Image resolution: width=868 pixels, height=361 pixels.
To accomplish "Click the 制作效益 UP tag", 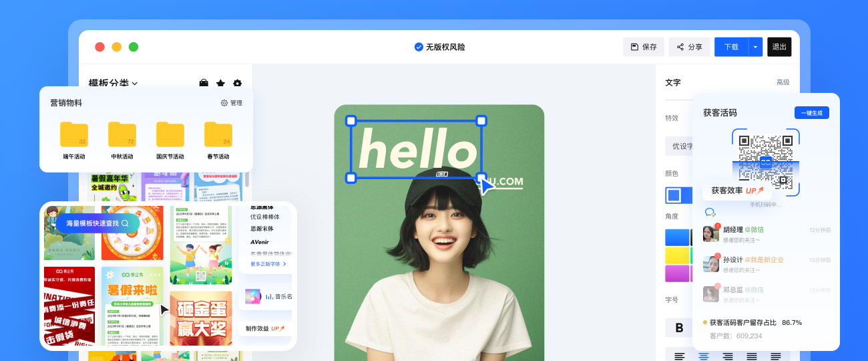I will (x=265, y=328).
